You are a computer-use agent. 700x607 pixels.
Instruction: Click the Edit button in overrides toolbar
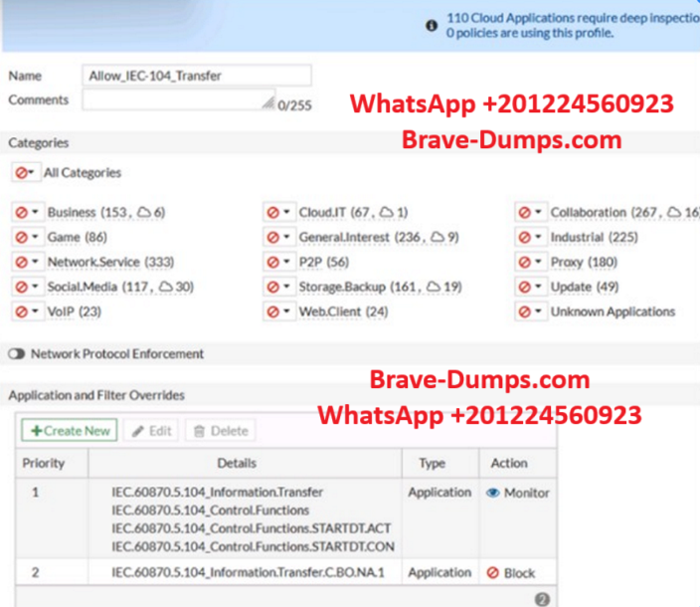coord(152,431)
